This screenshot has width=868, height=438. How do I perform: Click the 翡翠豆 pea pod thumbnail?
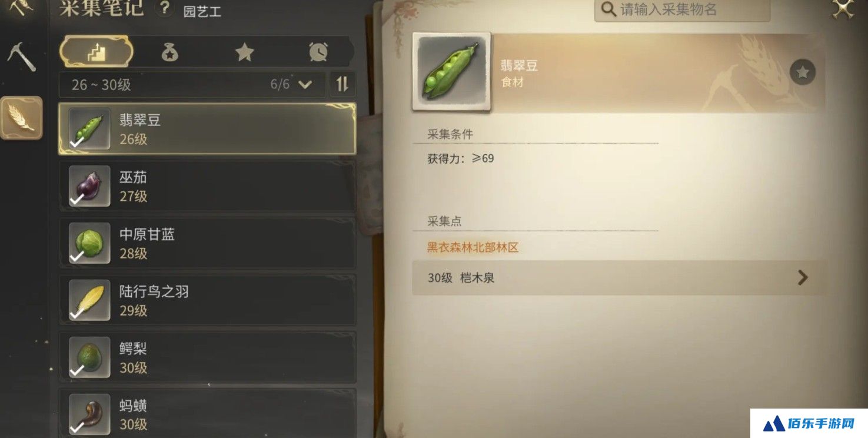click(x=452, y=72)
